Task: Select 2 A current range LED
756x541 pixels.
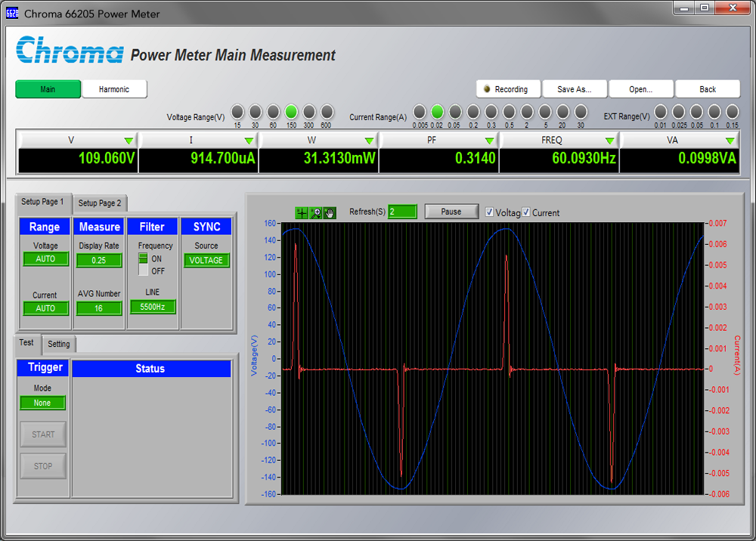Action: (x=527, y=112)
